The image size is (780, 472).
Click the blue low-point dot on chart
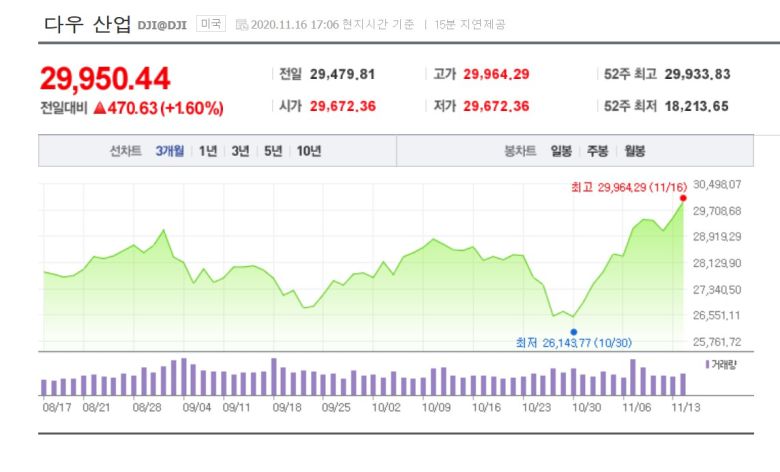(x=574, y=331)
